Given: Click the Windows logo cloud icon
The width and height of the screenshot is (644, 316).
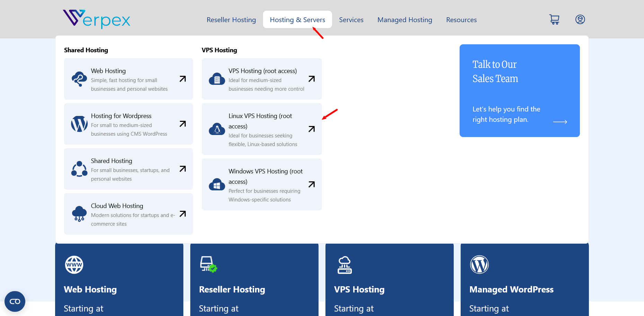Looking at the screenshot, I should pos(217,184).
